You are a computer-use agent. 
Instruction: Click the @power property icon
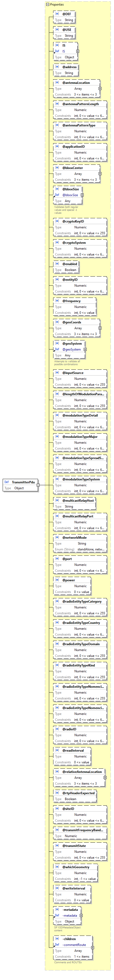click(x=57, y=580)
